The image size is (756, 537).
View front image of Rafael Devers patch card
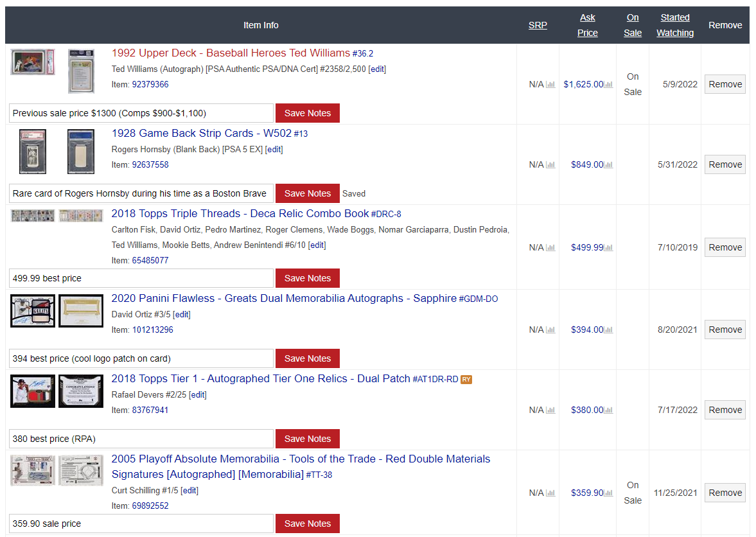pyautogui.click(x=33, y=391)
